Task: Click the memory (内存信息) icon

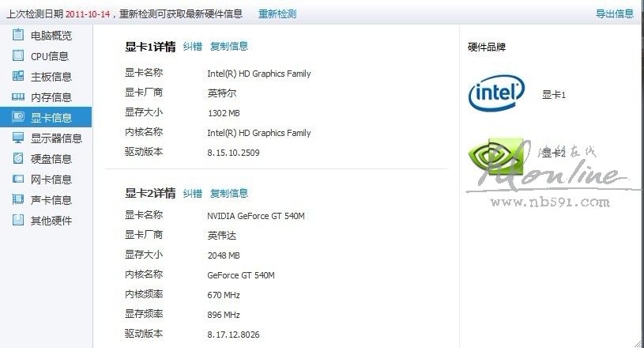Action: click(x=18, y=96)
